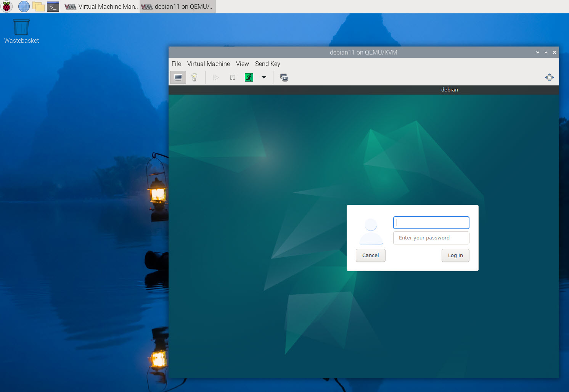Image resolution: width=569 pixels, height=392 pixels.
Task: Click the Log In button
Action: coord(455,255)
